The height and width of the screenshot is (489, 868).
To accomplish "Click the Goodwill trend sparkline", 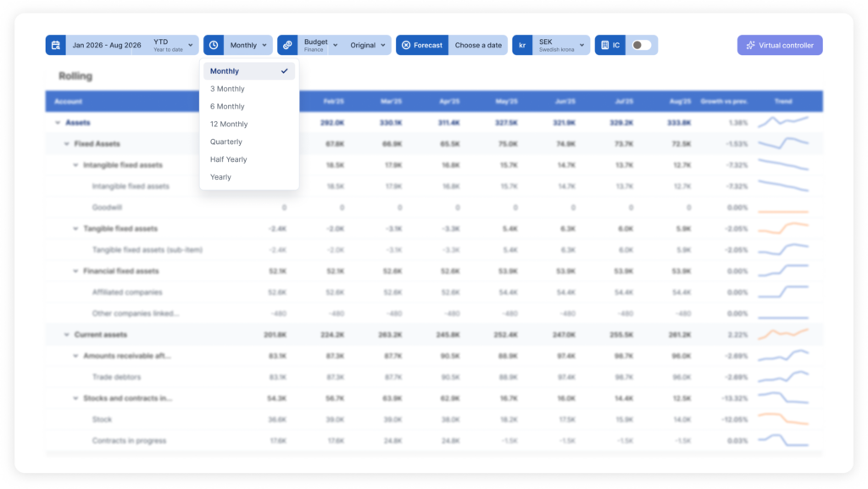I will [783, 211].
